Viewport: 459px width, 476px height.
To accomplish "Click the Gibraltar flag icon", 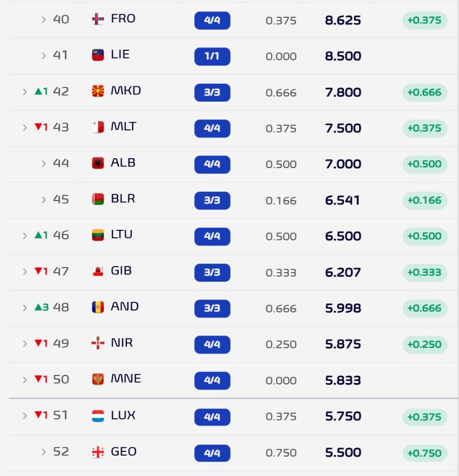I will click(x=98, y=271).
